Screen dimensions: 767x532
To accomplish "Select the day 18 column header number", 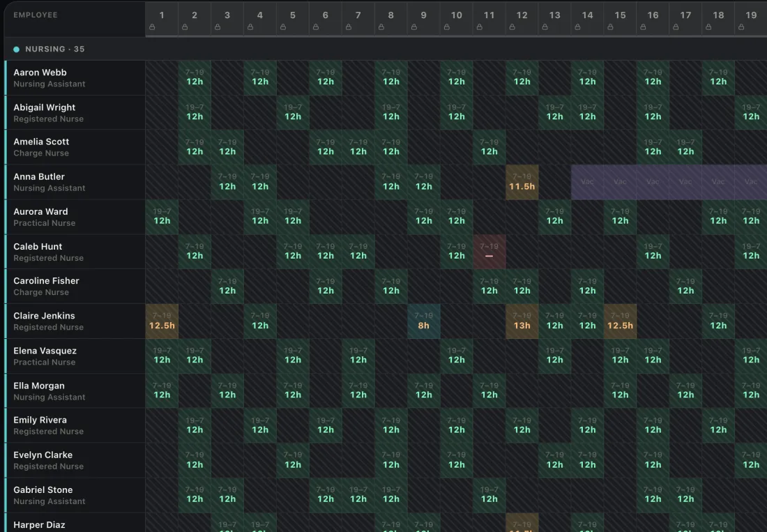I will pyautogui.click(x=719, y=15).
